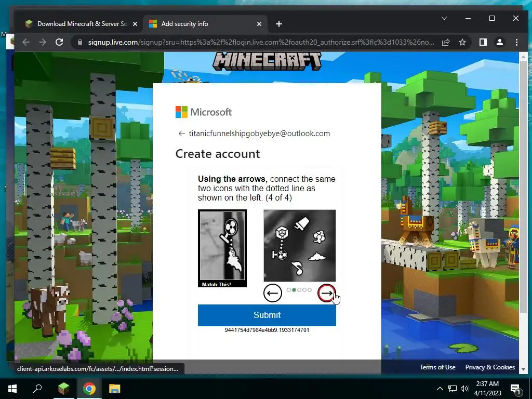Image resolution: width=532 pixels, height=399 pixels.
Task: Open File Explorer from taskbar
Action: coord(115,389)
